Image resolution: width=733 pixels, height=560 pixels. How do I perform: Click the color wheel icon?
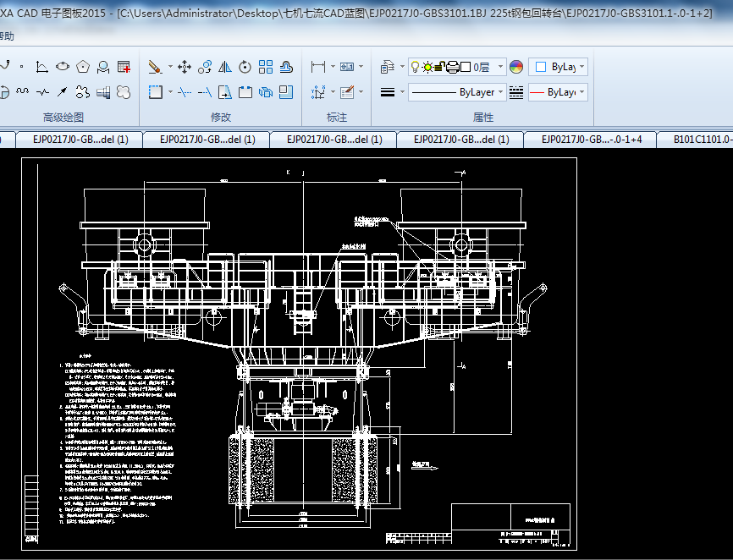point(516,67)
